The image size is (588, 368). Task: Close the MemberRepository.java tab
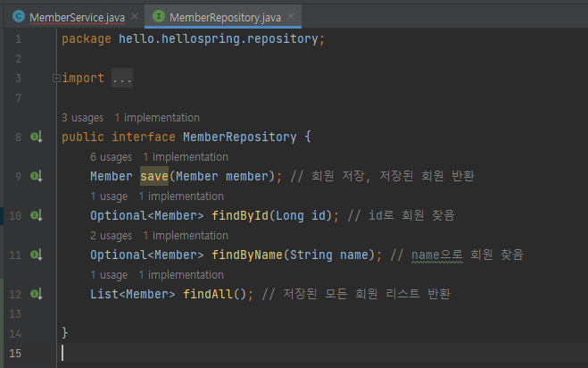291,16
